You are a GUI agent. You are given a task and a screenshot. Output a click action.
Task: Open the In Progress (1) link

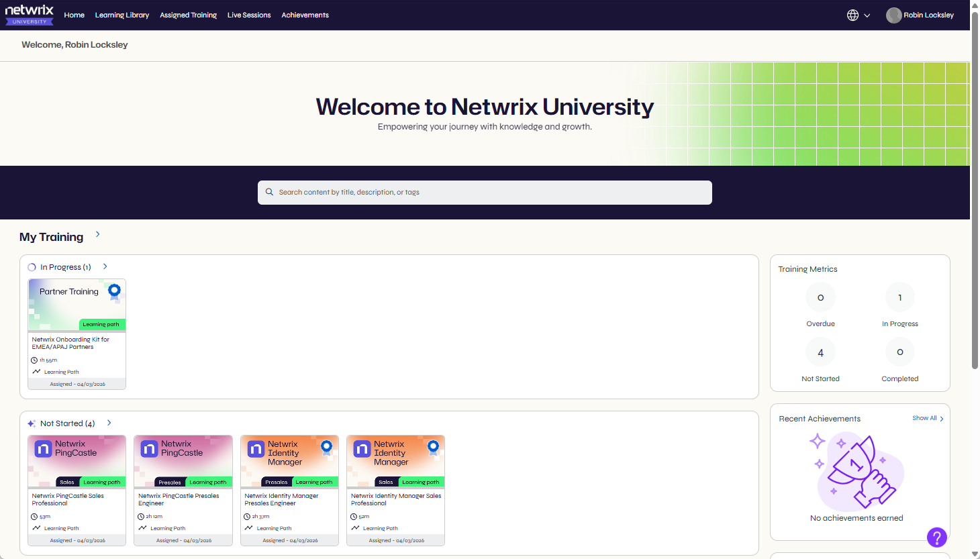(65, 267)
